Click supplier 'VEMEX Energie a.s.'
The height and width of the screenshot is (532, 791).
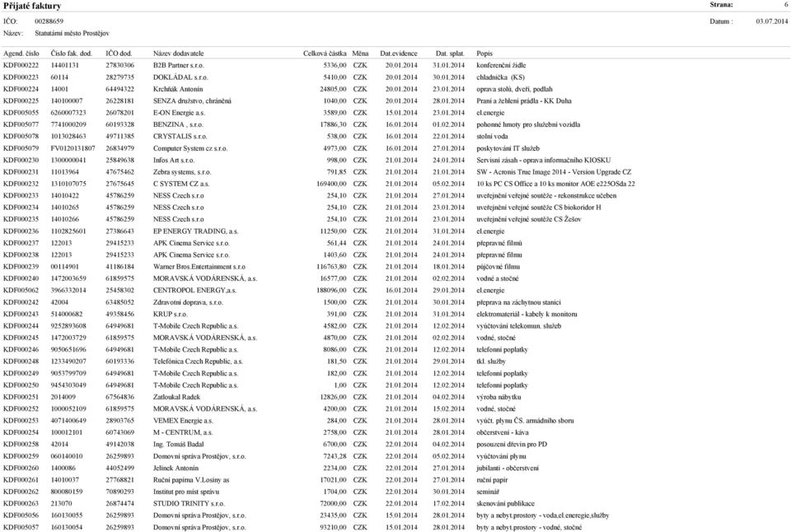point(183,421)
